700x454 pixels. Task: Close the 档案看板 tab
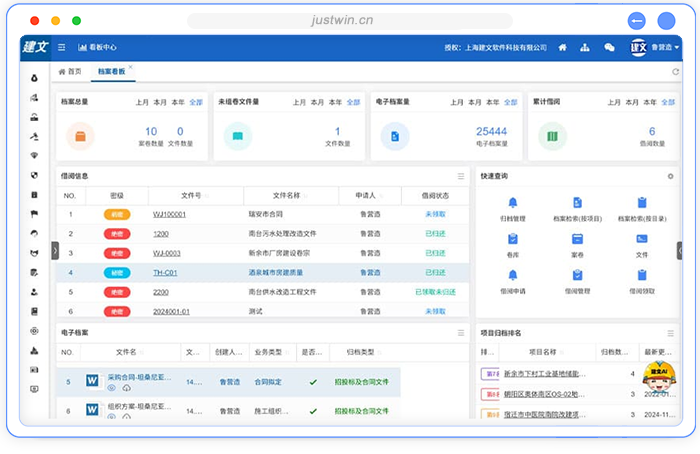tap(130, 68)
